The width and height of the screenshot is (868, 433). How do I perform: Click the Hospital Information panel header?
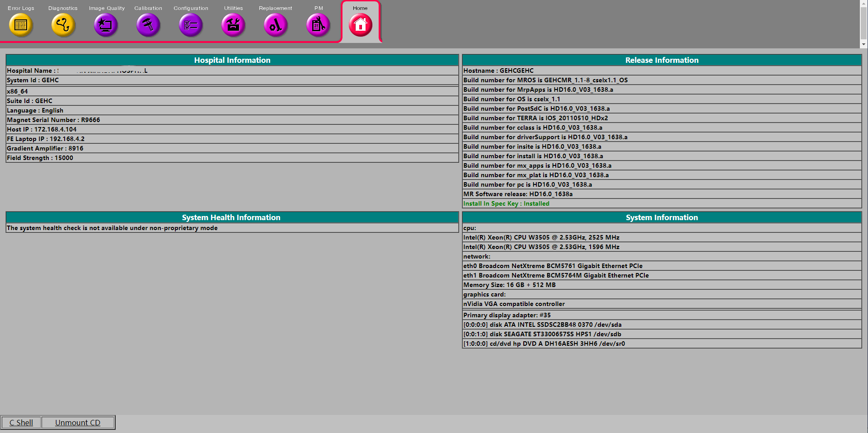[x=232, y=60]
